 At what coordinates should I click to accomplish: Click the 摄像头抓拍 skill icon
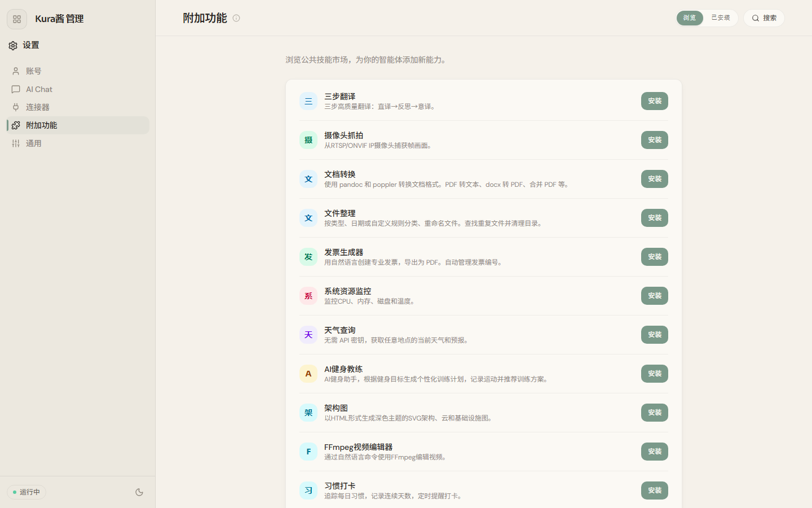pos(308,140)
